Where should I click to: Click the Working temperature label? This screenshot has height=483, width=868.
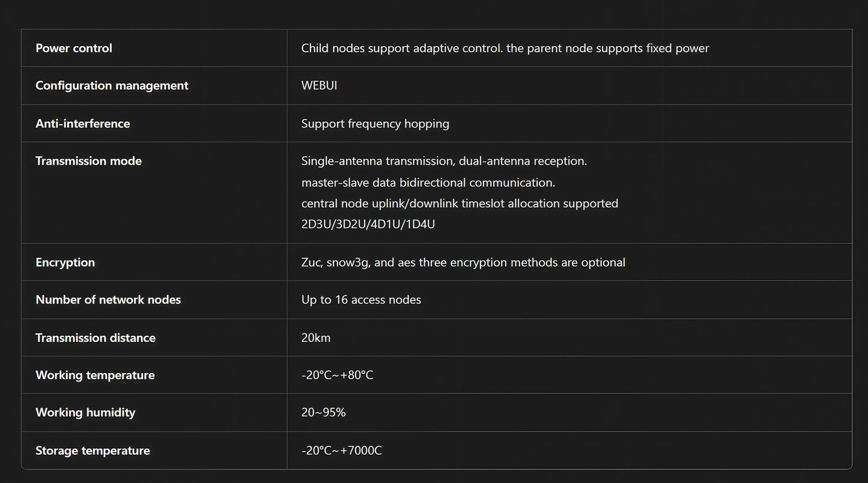point(95,375)
